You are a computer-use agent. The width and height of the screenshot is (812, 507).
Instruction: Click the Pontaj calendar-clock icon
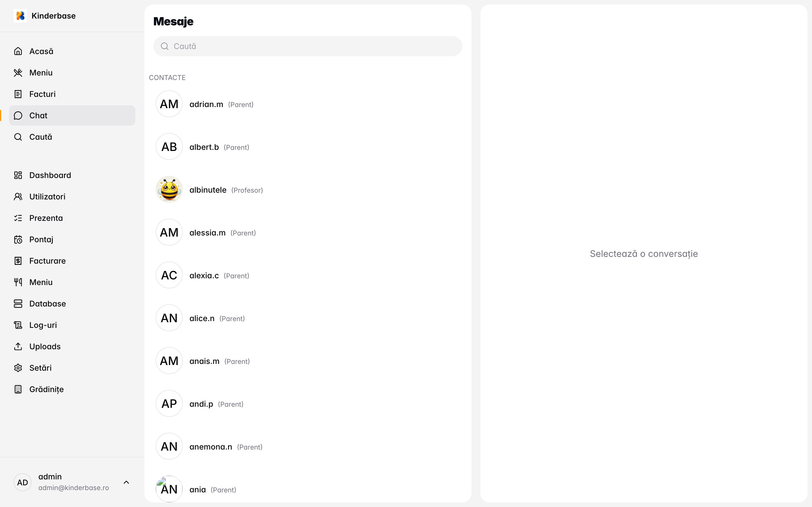(x=18, y=239)
